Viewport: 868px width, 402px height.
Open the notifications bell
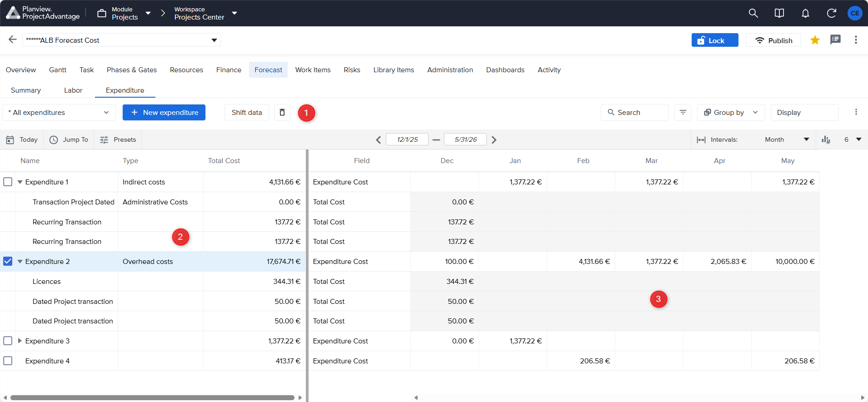(805, 13)
